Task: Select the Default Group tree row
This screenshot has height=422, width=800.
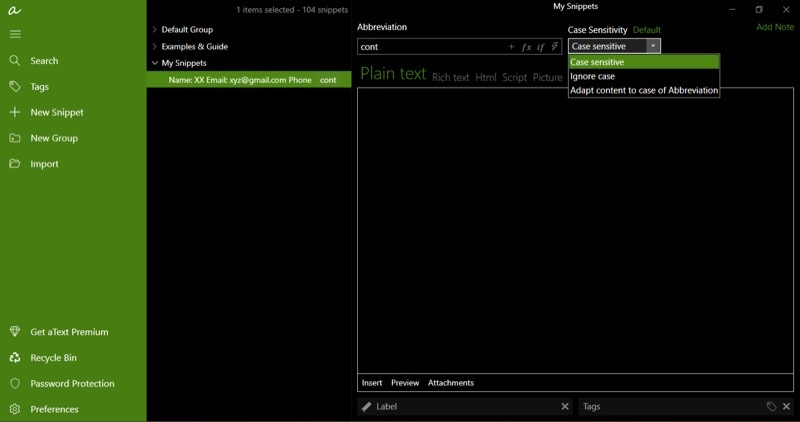Action: click(249, 30)
